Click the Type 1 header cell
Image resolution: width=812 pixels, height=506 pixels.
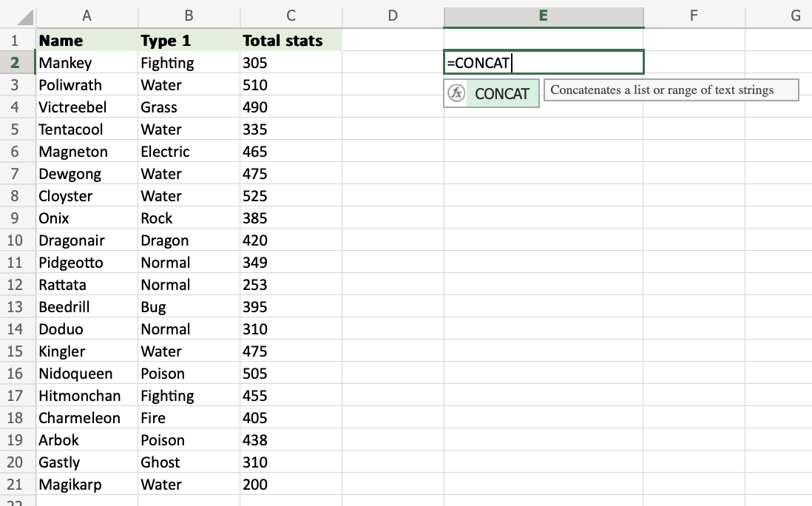pyautogui.click(x=189, y=41)
